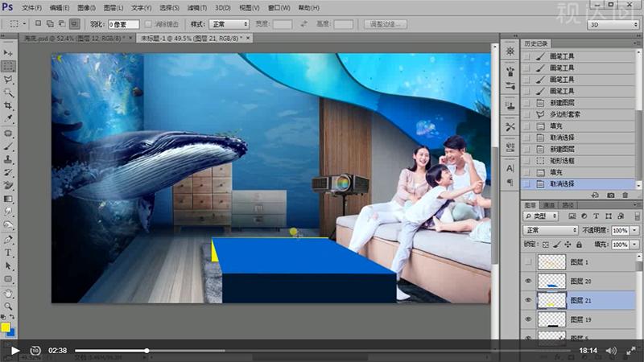Click the Subtract from Selection mode icon

62,24
